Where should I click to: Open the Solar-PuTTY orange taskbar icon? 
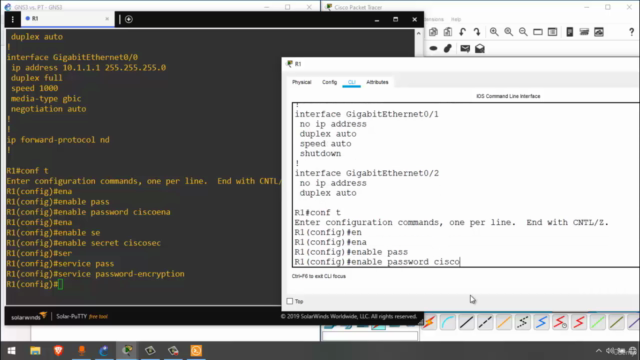(x=196, y=351)
